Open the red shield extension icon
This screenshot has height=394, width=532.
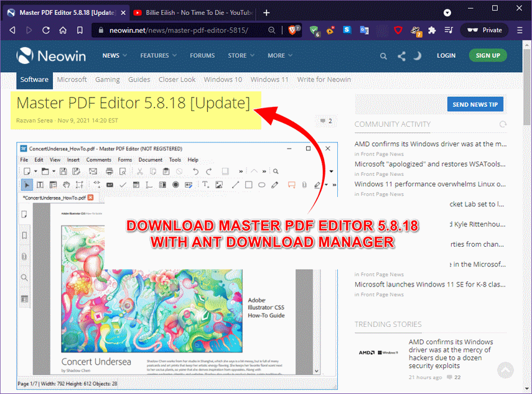[398, 30]
